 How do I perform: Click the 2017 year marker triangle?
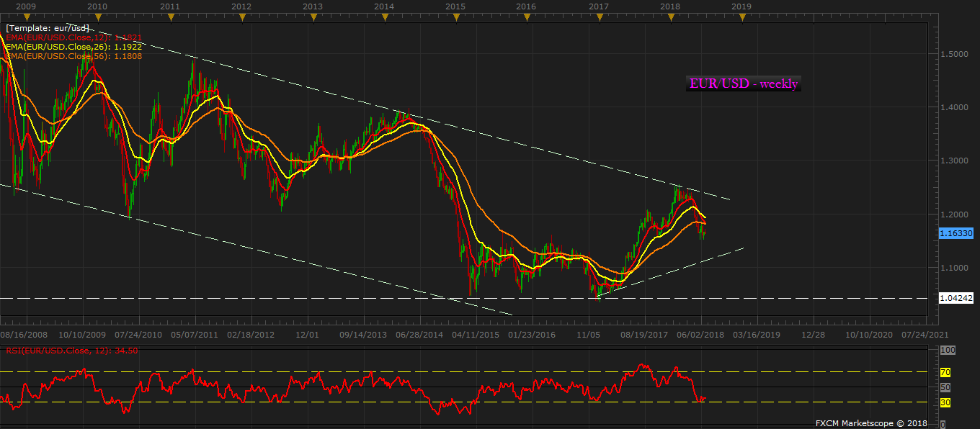coord(599,17)
